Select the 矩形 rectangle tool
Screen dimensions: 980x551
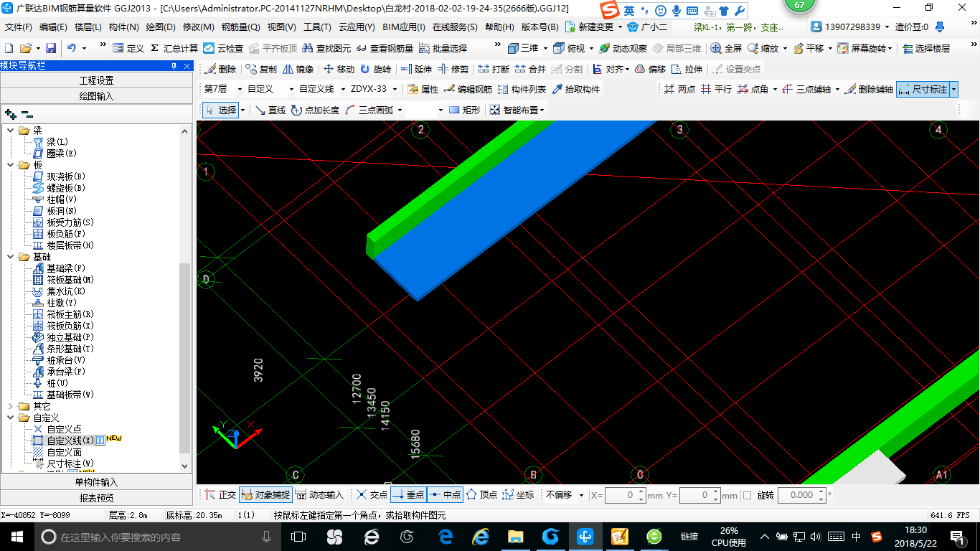464,110
